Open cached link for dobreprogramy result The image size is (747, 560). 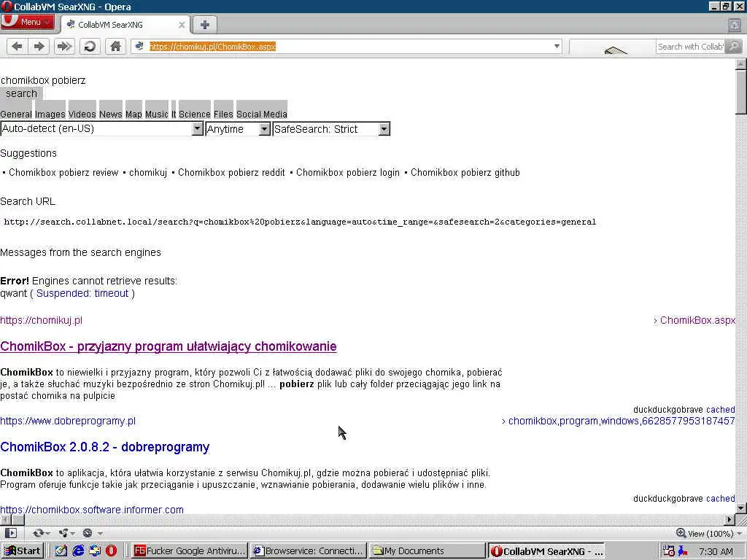(x=720, y=499)
